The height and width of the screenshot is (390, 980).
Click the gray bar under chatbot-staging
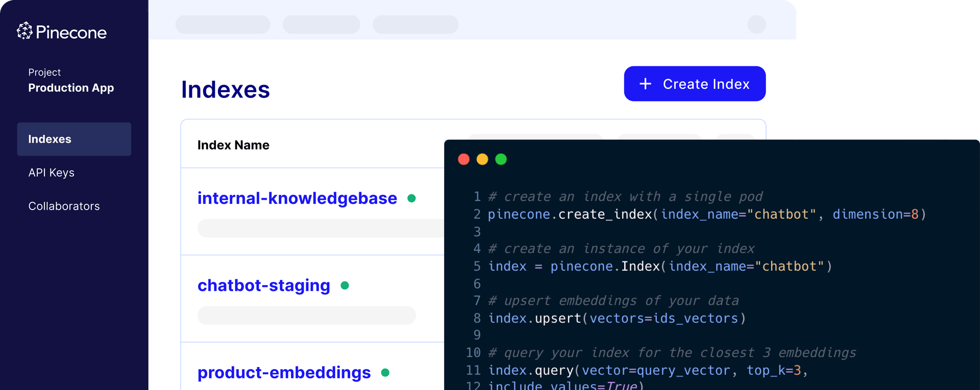click(x=306, y=316)
